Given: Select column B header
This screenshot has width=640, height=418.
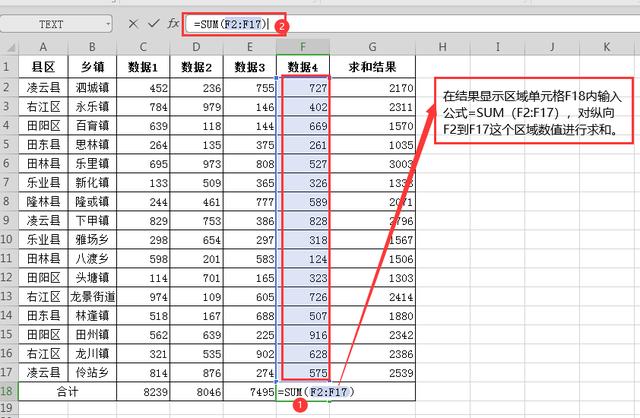Looking at the screenshot, I should (92, 47).
